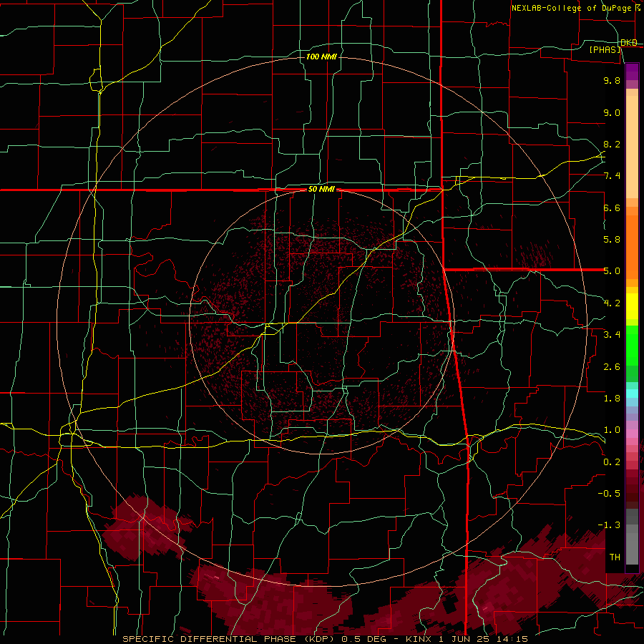Pick the purple swatch atop the color bar
Image resolution: width=644 pixels, height=644 pixels.
pyautogui.click(x=632, y=72)
